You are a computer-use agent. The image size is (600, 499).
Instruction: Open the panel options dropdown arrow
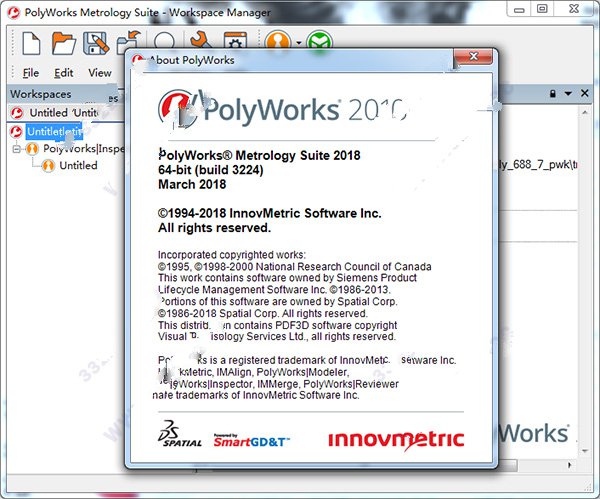pyautogui.click(x=568, y=93)
